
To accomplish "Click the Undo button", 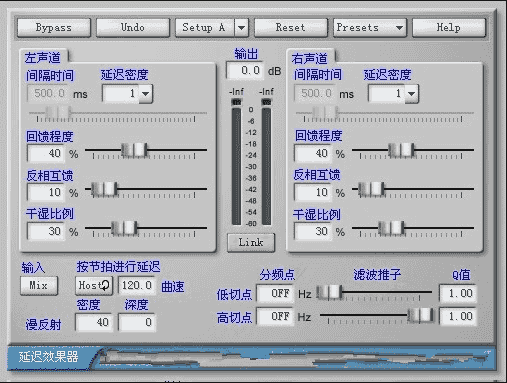I will click(133, 28).
